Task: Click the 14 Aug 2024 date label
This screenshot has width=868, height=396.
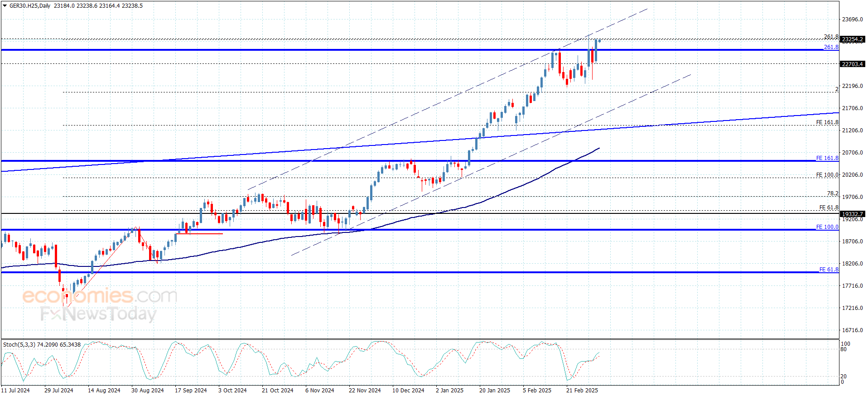Action: (104, 391)
